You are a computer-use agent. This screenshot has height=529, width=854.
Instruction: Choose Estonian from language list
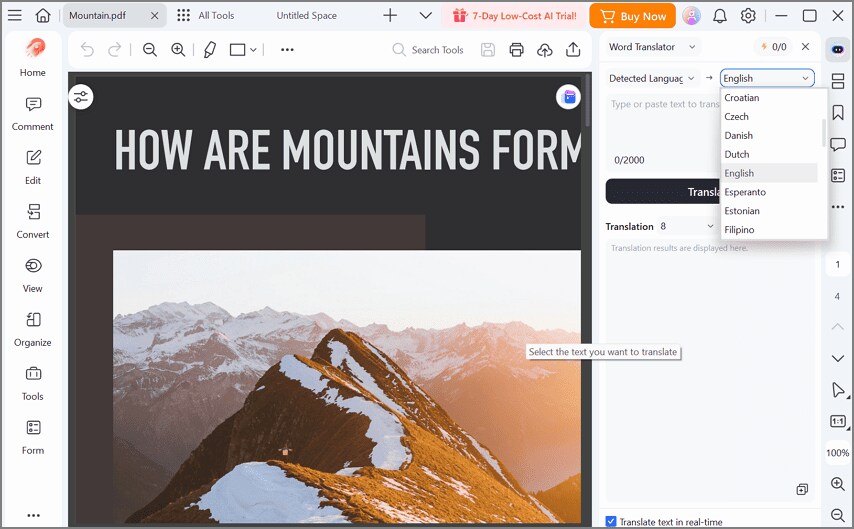point(769,211)
